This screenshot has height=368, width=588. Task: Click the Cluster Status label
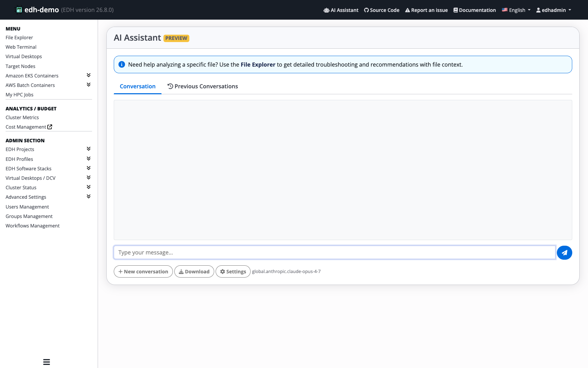tap(21, 188)
